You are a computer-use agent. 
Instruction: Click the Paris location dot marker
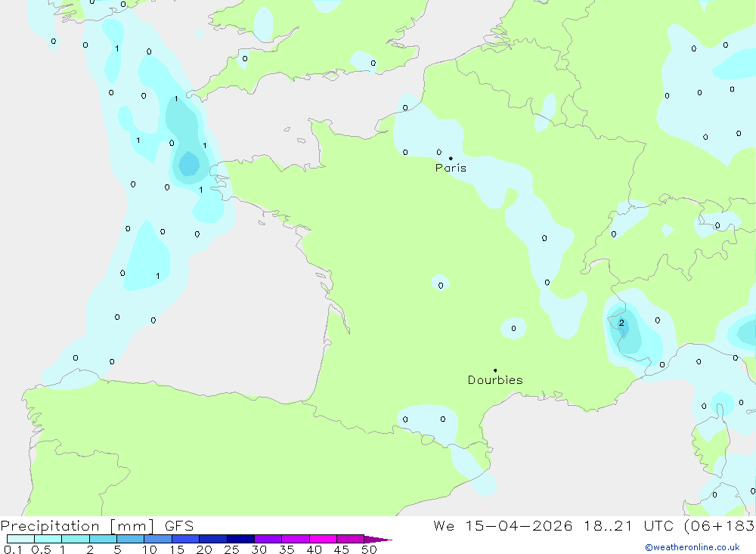click(451, 158)
